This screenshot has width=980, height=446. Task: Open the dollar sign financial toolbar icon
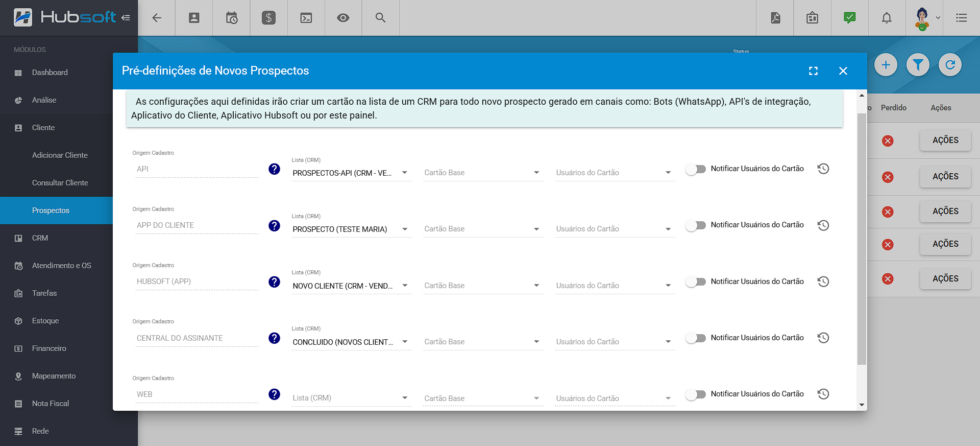pos(268,18)
